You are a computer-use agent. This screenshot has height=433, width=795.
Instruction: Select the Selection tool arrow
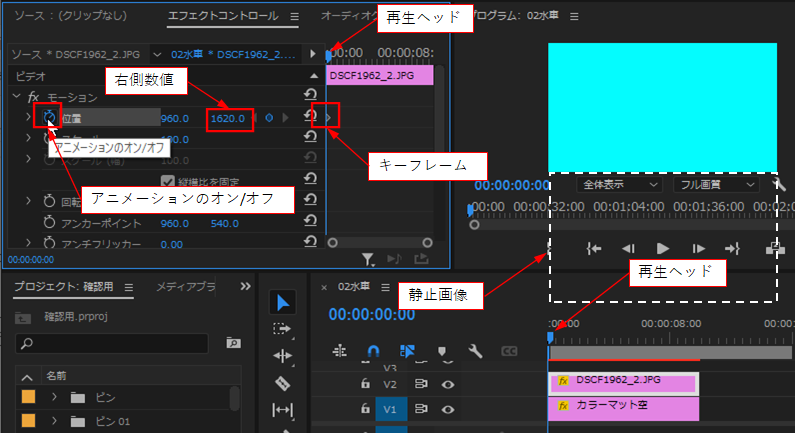282,303
